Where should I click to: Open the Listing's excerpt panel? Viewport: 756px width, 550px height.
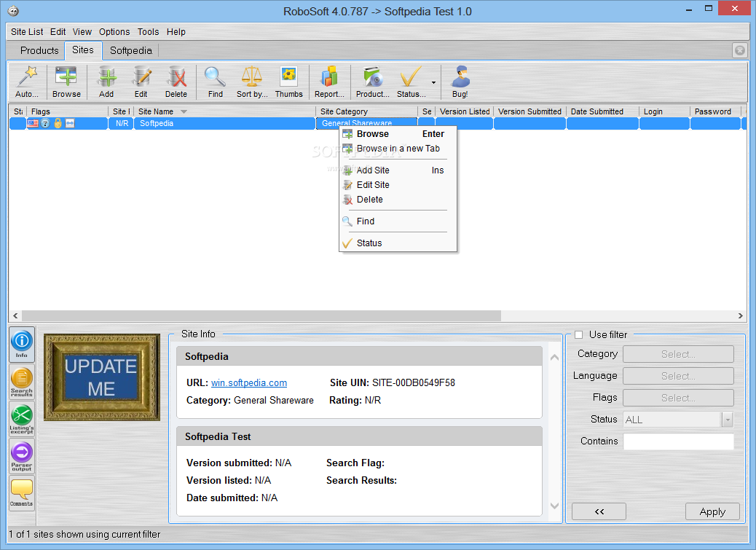click(x=22, y=419)
